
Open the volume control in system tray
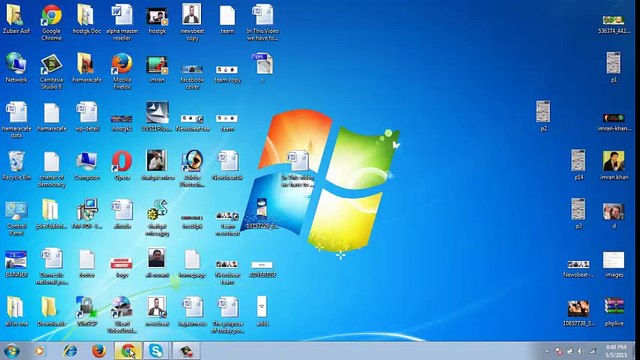(x=580, y=351)
